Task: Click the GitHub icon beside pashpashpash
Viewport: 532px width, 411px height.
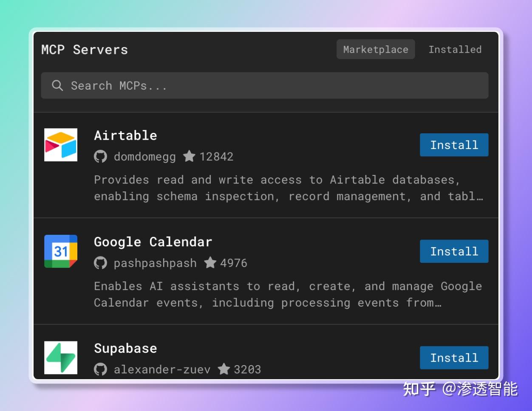Action: pos(100,263)
